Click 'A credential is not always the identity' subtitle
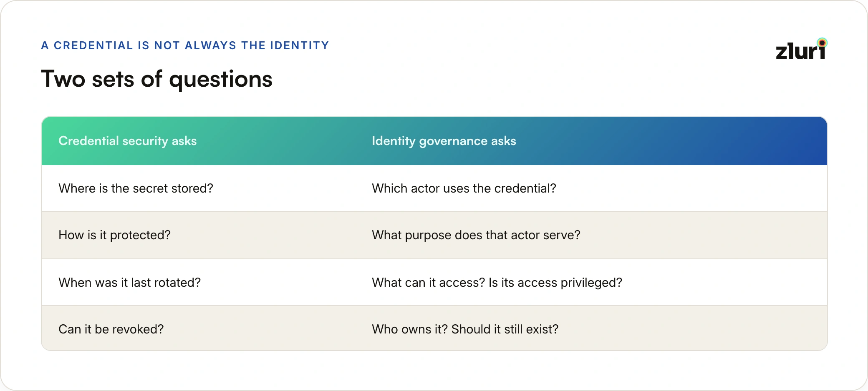Screen dimensions: 868x391 pyautogui.click(x=185, y=45)
